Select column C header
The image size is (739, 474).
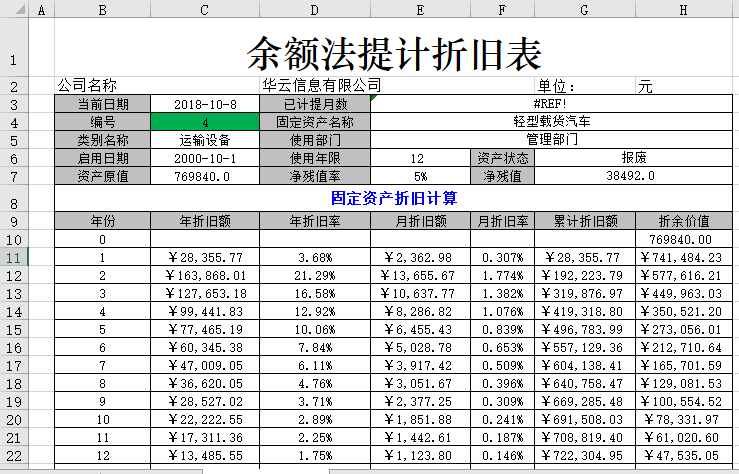tap(204, 9)
